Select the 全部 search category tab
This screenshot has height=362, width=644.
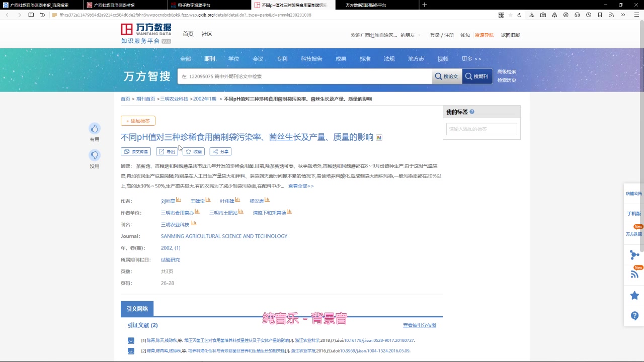186,59
